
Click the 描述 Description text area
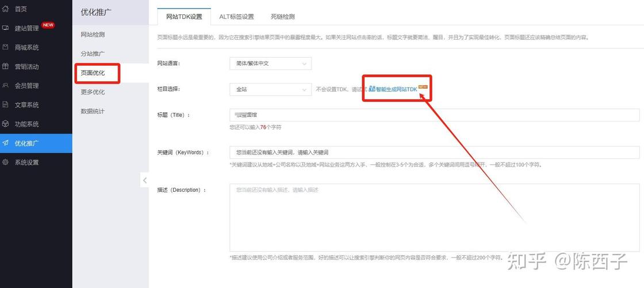pos(434,218)
